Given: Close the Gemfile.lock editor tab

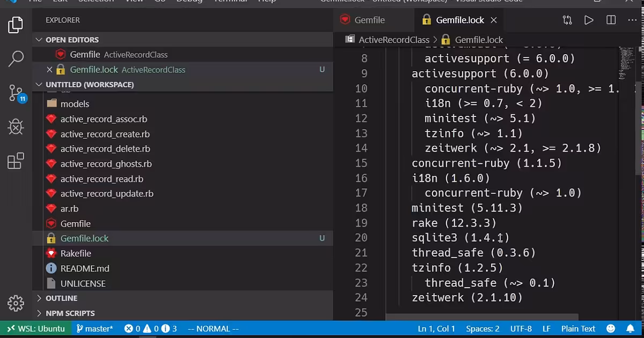Looking at the screenshot, I should (x=494, y=20).
